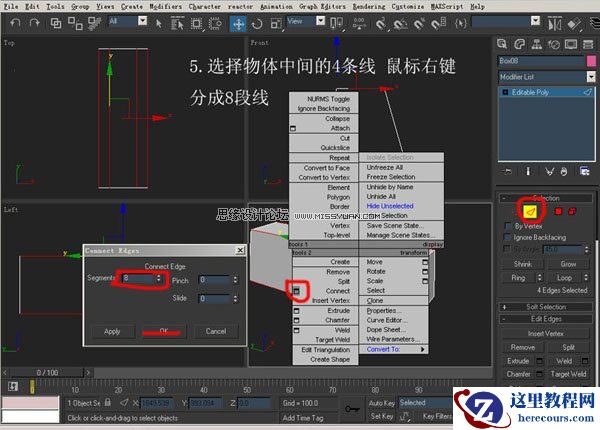Click the Rendering menu
The width and height of the screenshot is (600, 430).
pyautogui.click(x=368, y=7)
